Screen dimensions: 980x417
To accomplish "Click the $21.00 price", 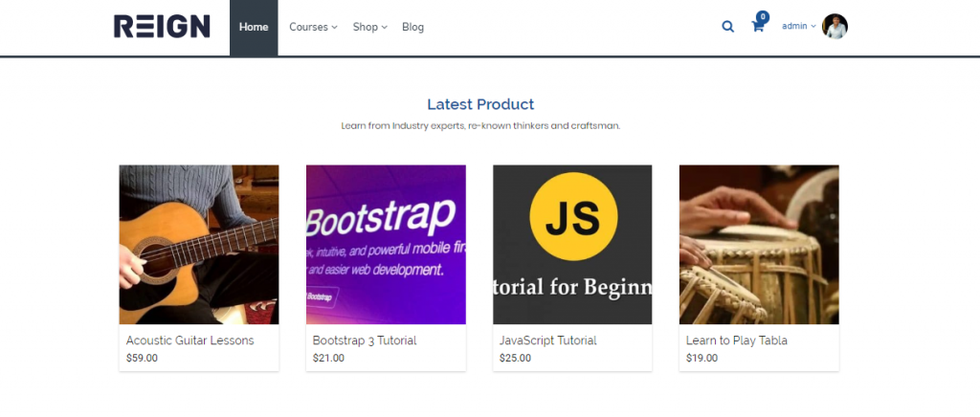I will tap(328, 359).
